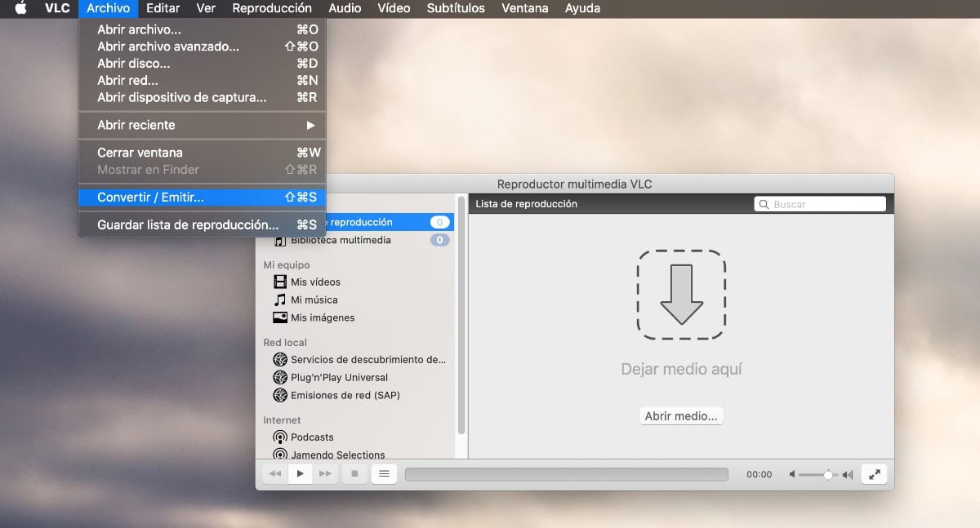
Task: Choose Abrir dispositivo de captura...
Action: (202, 98)
